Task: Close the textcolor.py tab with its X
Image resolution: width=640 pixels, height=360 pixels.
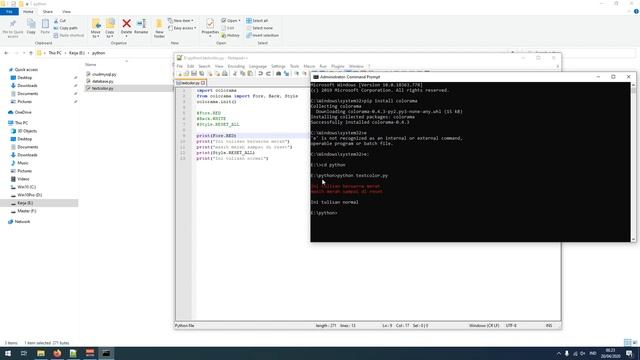Action: click(203, 83)
